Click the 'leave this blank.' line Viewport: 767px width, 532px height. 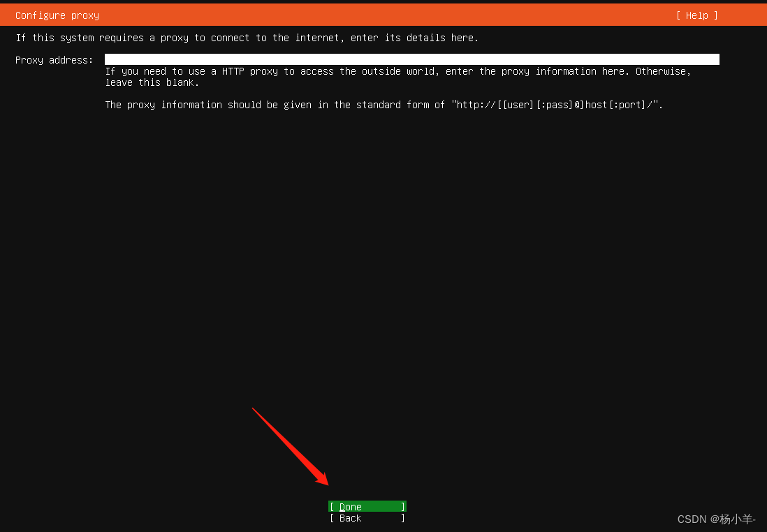pyautogui.click(x=152, y=82)
